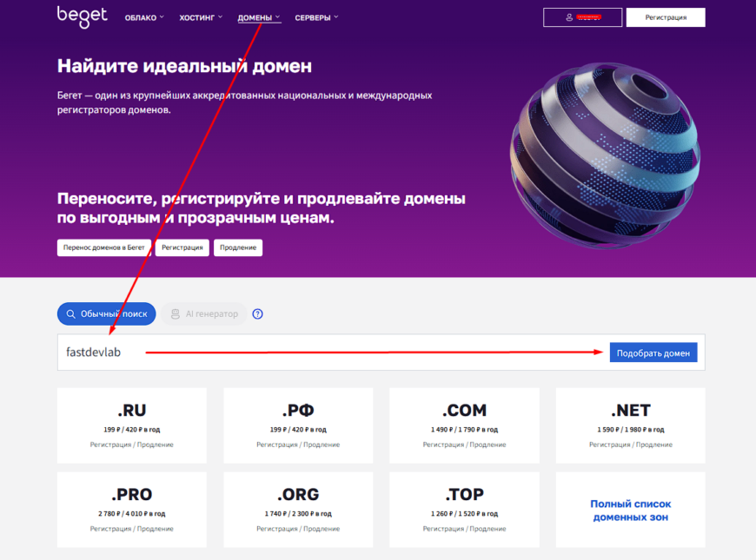Click price text 2 780 ₽ / 4 010 ₽ в год
756x560 pixels.
(131, 514)
